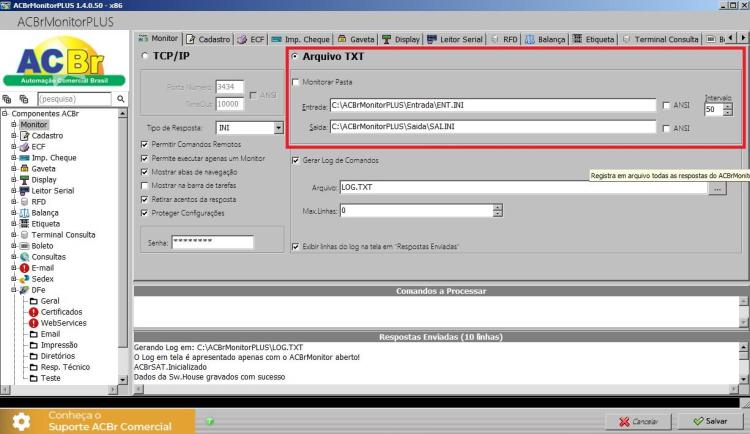Toggle Proteger Configurações checkbox

144,213
